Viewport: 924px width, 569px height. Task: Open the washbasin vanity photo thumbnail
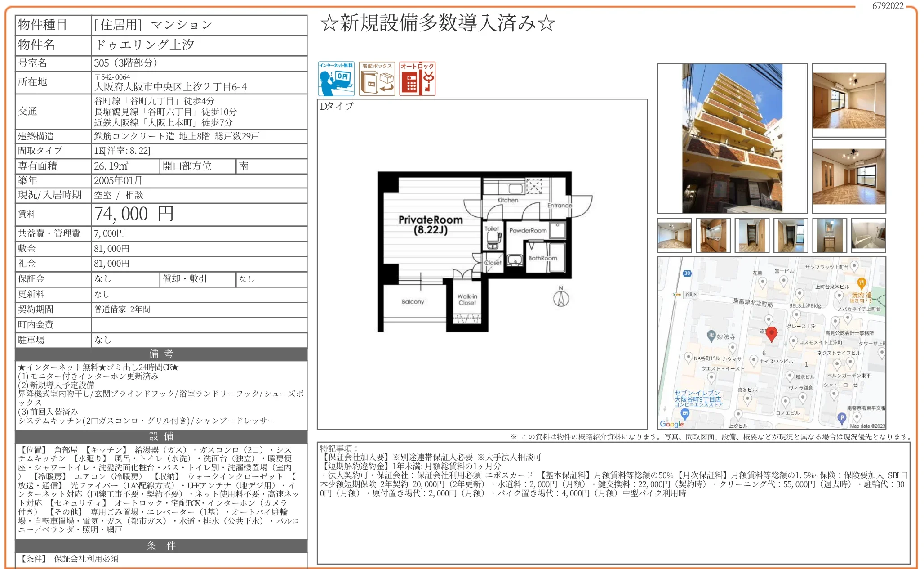[x=830, y=235]
